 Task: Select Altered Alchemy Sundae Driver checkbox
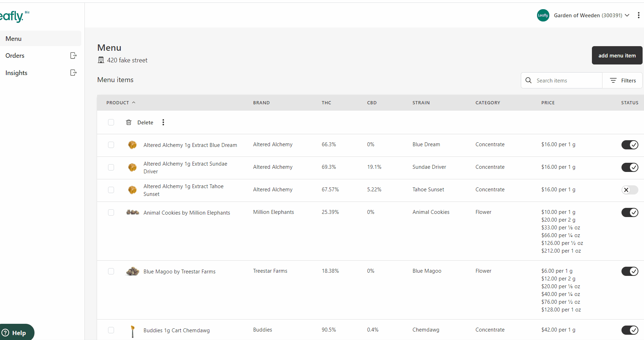[111, 167]
